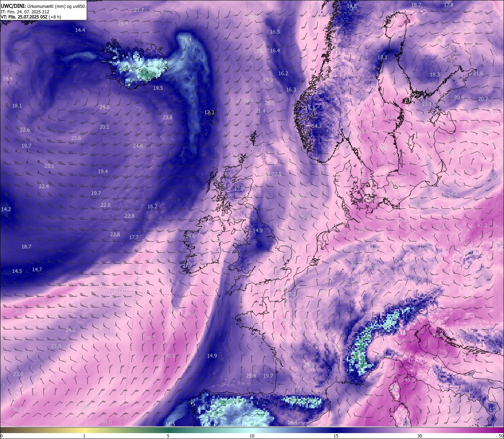Click the map value '26.8'
Viewport: 504px width, 439px height.
[248, 100]
